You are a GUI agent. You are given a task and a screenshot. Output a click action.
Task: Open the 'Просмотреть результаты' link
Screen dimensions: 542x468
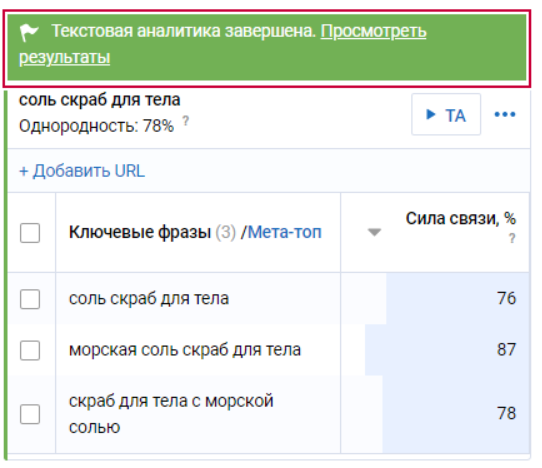click(373, 32)
